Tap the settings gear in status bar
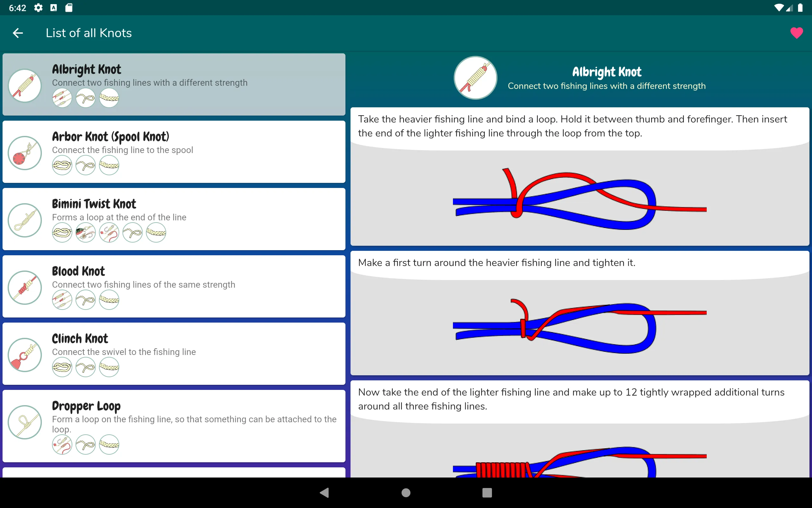Viewport: 812px width, 508px height. 38,7
